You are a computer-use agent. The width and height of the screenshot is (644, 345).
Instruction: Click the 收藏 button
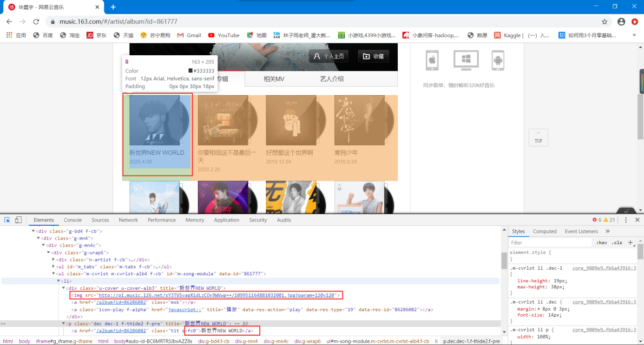pyautogui.click(x=374, y=56)
